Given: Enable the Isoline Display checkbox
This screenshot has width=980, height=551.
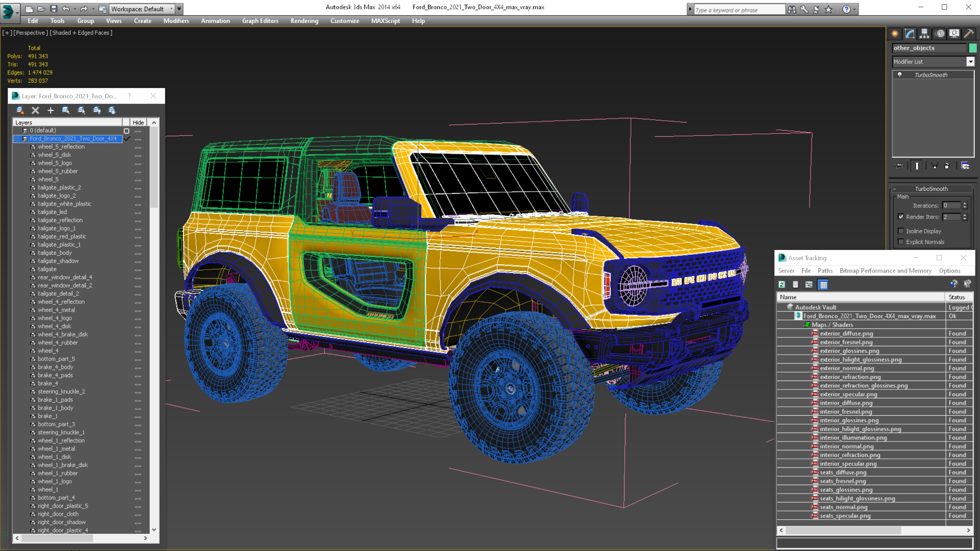Looking at the screenshot, I should tap(901, 231).
